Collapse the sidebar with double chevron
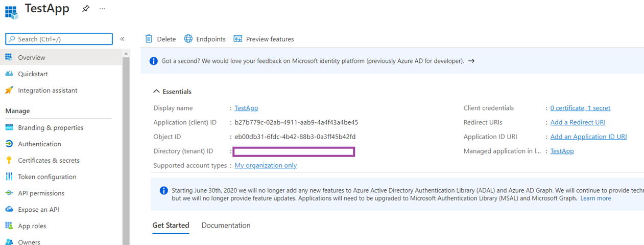The image size is (644, 245). click(x=122, y=39)
